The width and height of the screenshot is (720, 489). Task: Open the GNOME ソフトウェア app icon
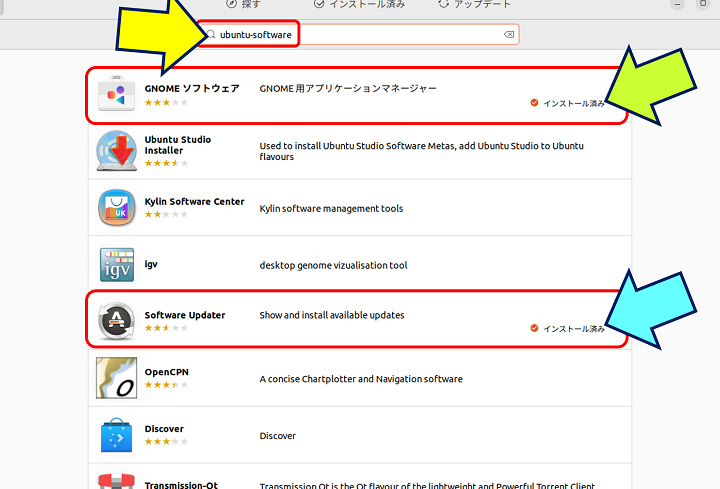[117, 95]
